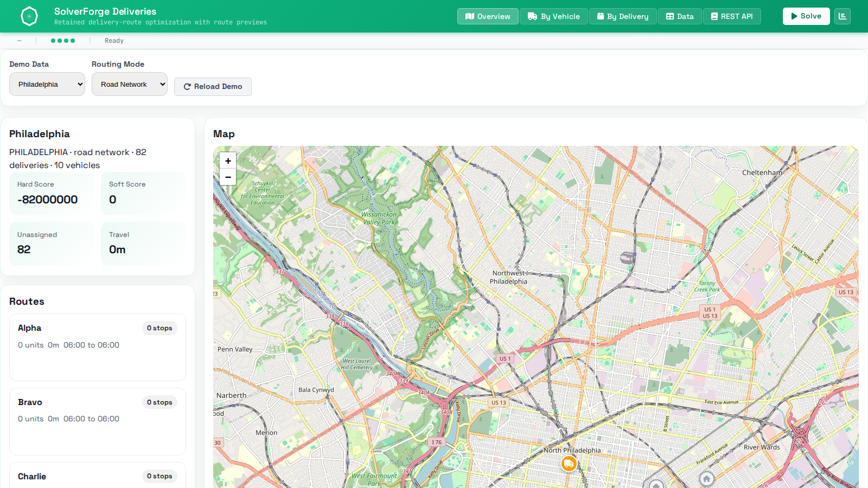The height and width of the screenshot is (488, 868).
Task: Click the Hard Score value -82000000
Action: tap(48, 200)
